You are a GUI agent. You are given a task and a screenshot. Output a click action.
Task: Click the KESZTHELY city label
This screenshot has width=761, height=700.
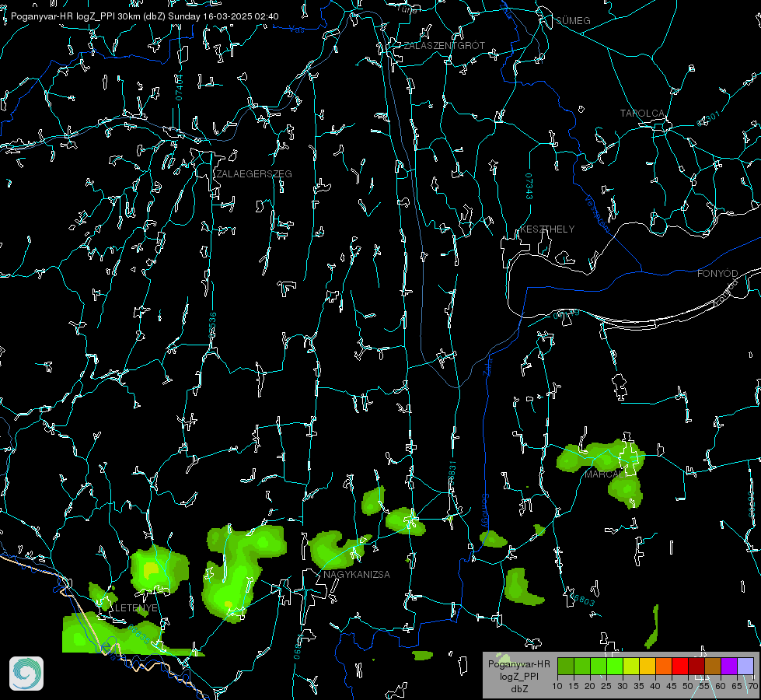[x=547, y=229]
